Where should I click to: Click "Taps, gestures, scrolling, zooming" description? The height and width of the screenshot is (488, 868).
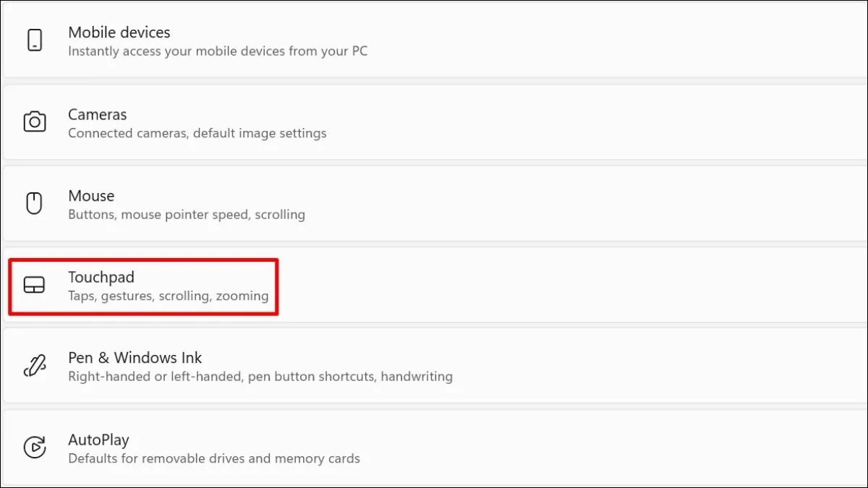pos(168,296)
